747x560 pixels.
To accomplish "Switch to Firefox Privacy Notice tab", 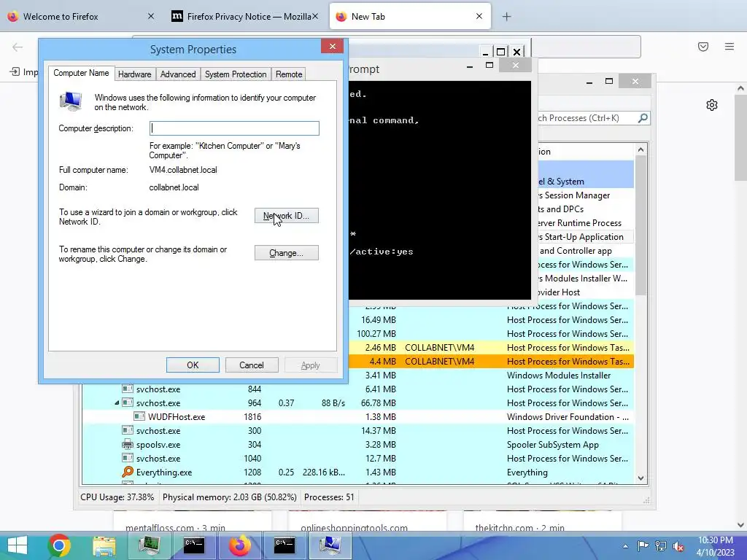I will pos(244,17).
